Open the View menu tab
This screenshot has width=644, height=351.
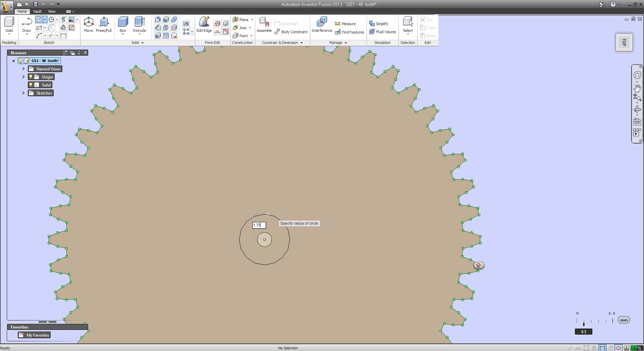52,11
